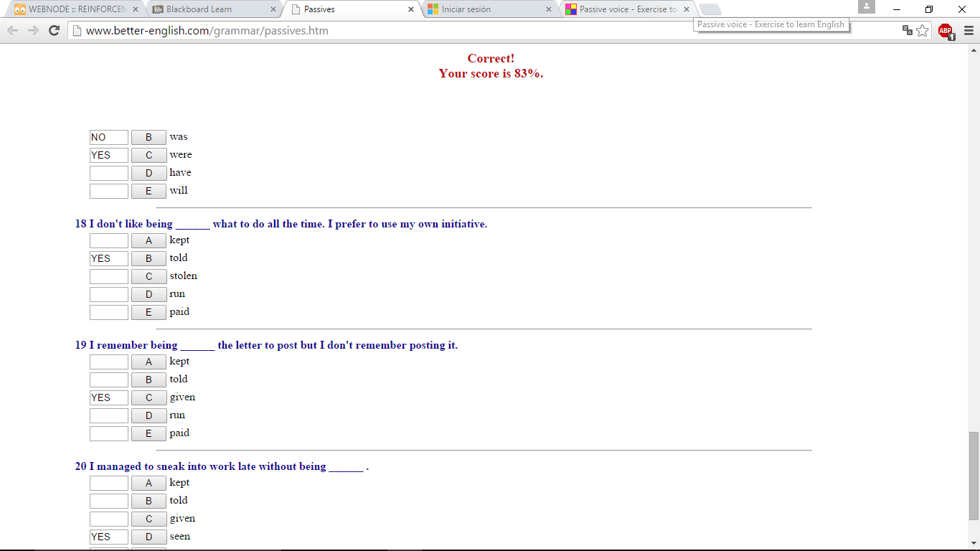980x551 pixels.
Task: Close the WEBNODE tab
Action: pyautogui.click(x=136, y=9)
